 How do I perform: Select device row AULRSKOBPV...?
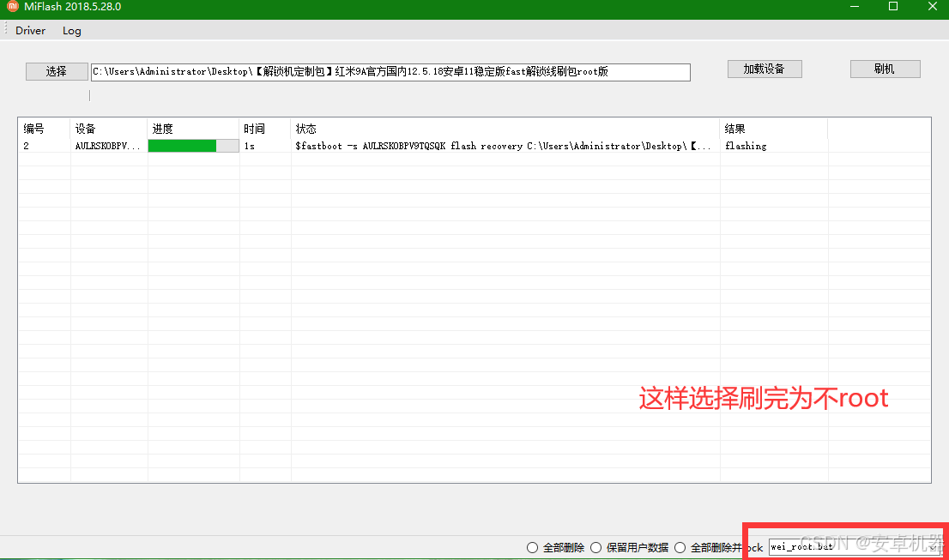click(x=108, y=146)
